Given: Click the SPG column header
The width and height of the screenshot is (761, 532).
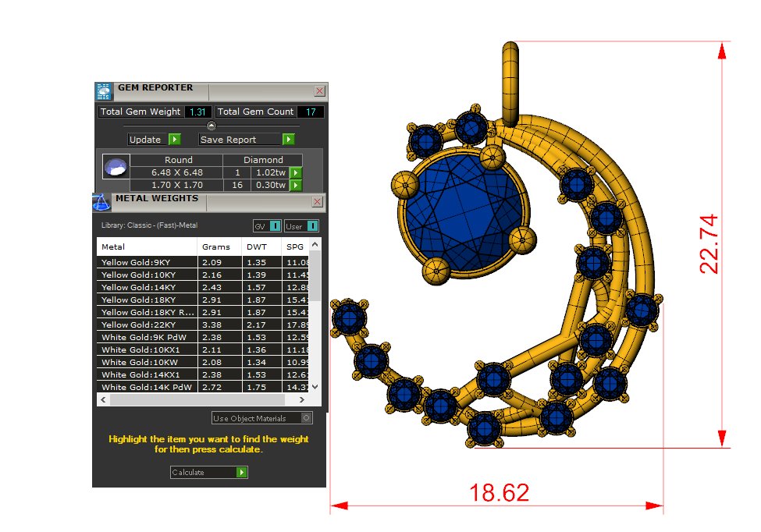Looking at the screenshot, I should tap(295, 246).
